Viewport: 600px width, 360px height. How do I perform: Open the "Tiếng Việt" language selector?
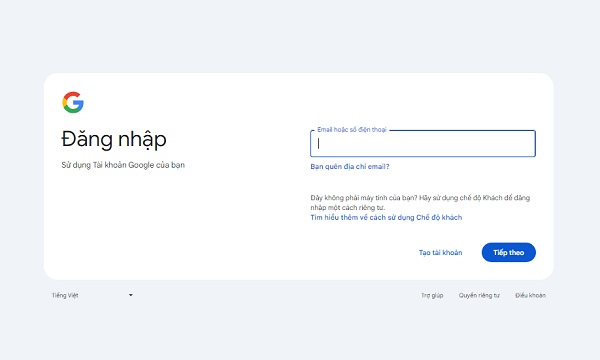point(92,295)
